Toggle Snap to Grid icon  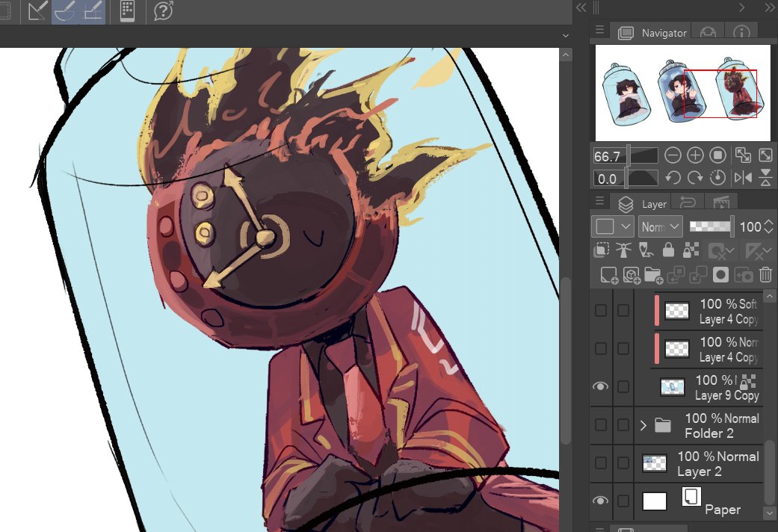pos(92,11)
